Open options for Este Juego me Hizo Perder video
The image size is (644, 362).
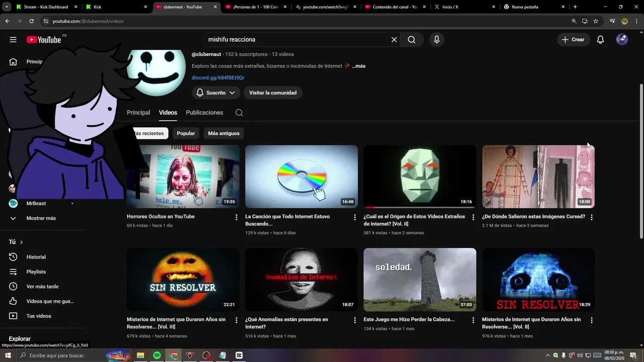tap(473, 320)
